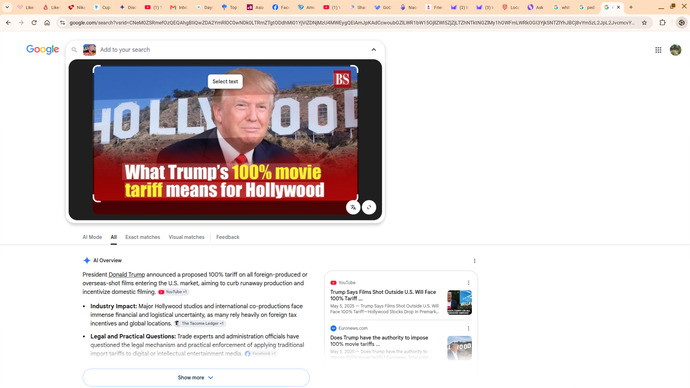The image size is (690, 388).
Task: Click the round search-in-image icon
Action: point(369,207)
